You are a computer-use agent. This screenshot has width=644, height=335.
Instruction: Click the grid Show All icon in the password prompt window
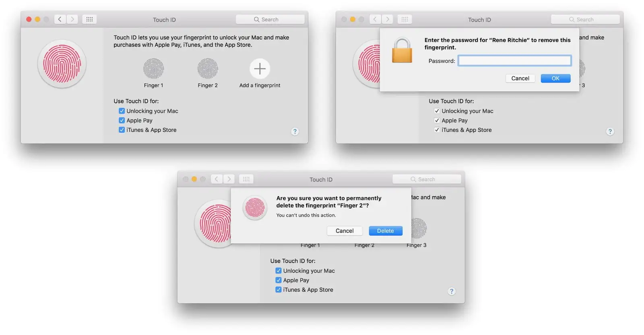coord(405,19)
